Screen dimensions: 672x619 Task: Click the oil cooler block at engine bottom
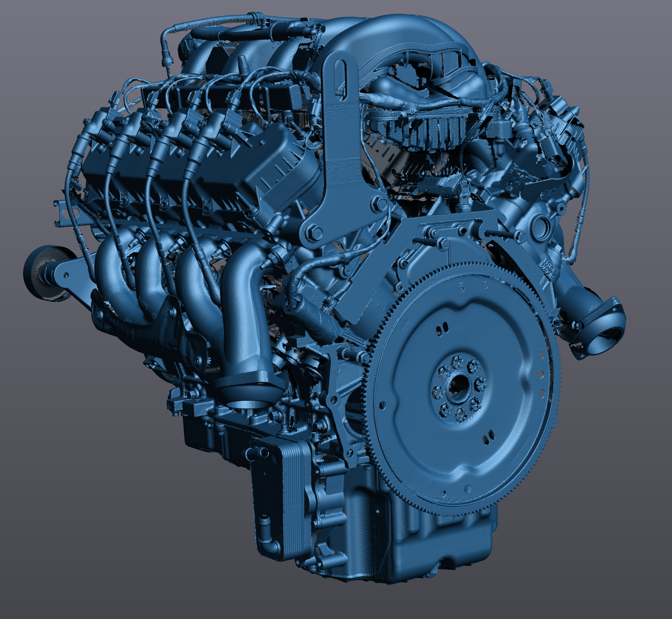282,498
